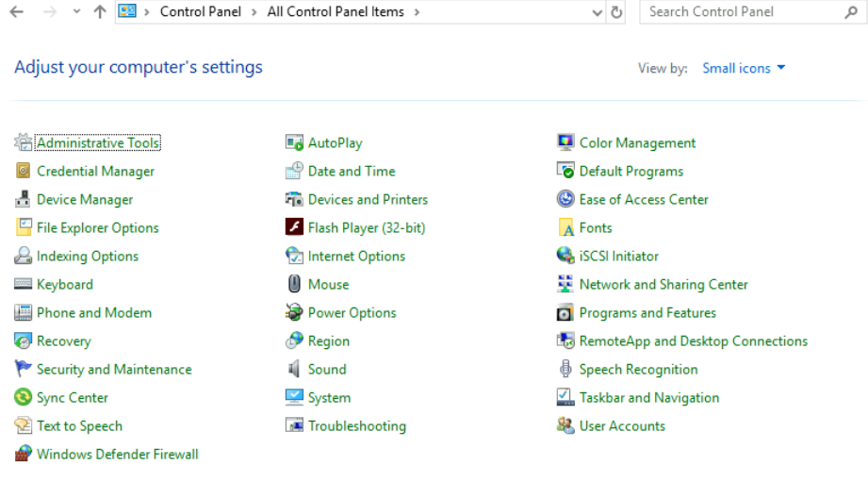Click the iSCSI Initiator globe icon
Image resolution: width=868 pixels, height=498 pixels.
coord(565,257)
